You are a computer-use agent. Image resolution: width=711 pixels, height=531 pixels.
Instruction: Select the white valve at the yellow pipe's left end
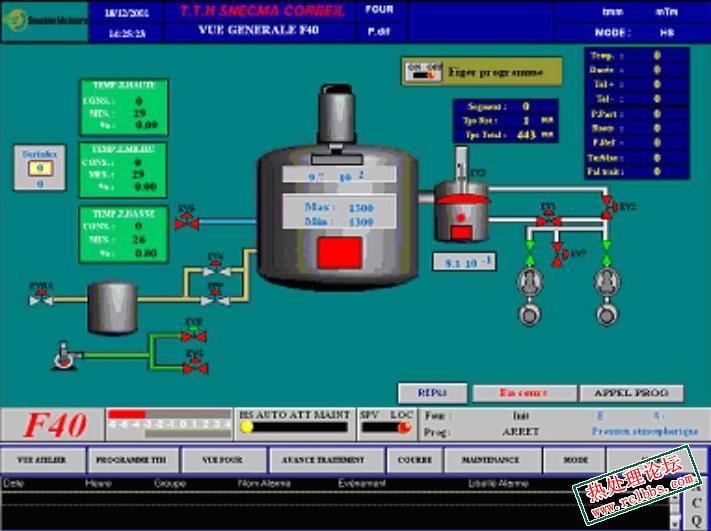tap(41, 300)
